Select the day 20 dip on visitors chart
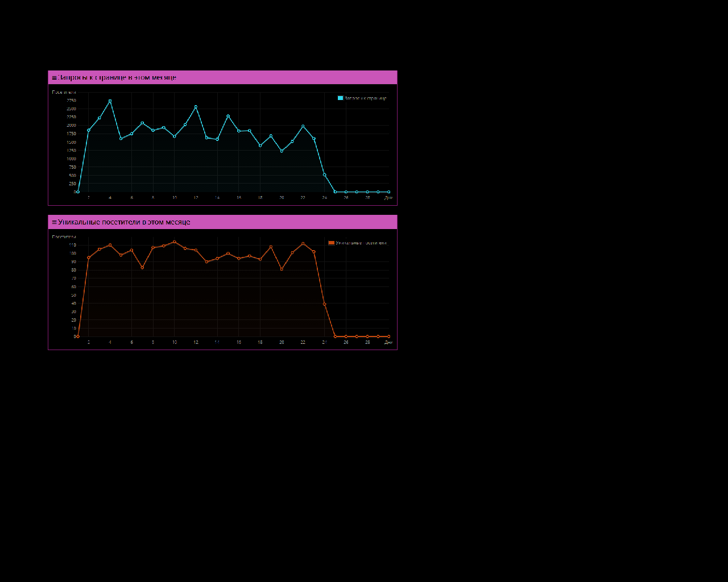This screenshot has width=728, height=582. click(x=282, y=269)
